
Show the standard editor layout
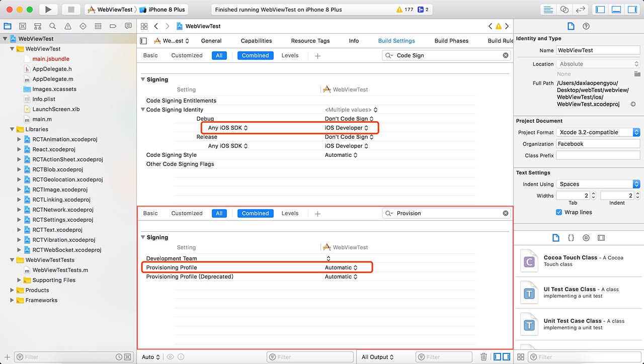tap(548, 10)
